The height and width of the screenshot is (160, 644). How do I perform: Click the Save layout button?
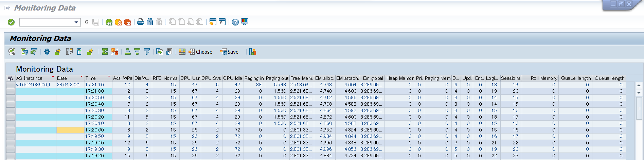229,52
